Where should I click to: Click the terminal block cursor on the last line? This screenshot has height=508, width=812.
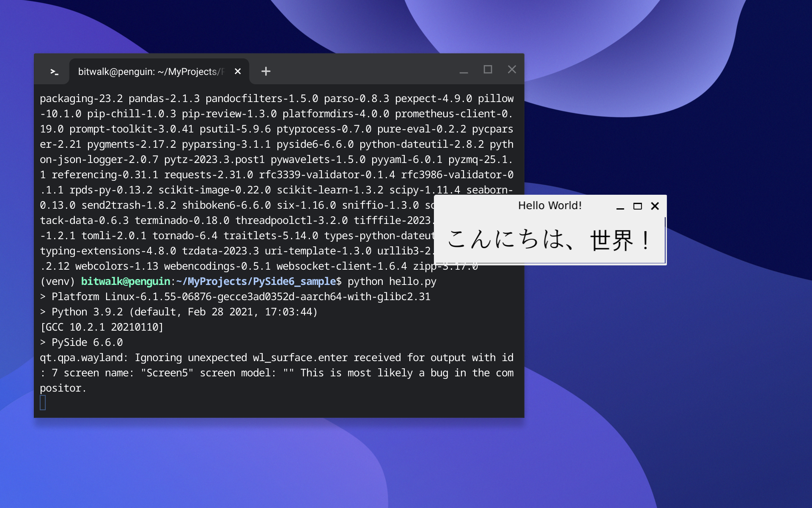click(x=43, y=403)
